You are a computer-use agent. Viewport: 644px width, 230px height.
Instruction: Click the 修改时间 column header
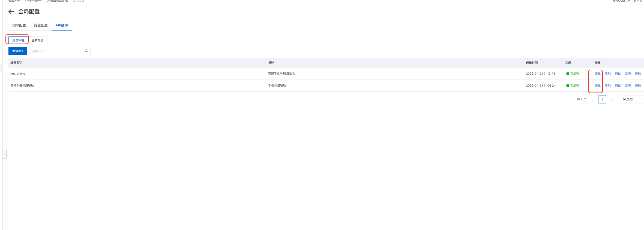tap(532, 63)
